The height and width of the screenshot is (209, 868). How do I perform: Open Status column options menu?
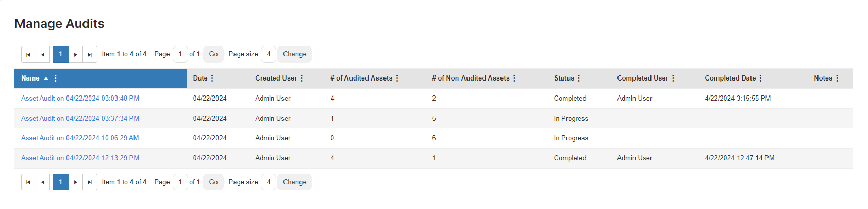(x=579, y=78)
